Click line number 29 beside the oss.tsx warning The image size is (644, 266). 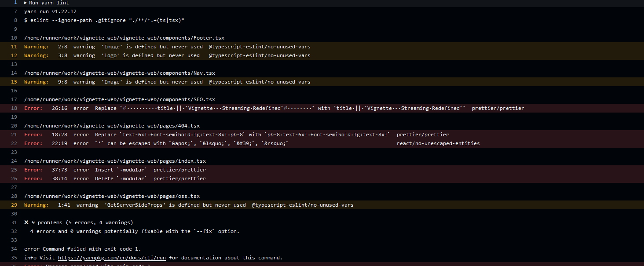pyautogui.click(x=14, y=204)
